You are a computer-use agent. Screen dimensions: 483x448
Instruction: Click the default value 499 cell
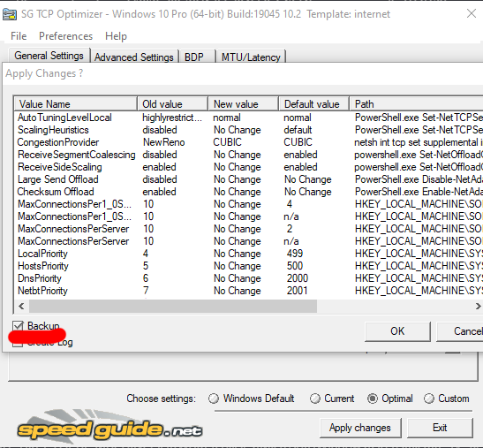pos(295,254)
